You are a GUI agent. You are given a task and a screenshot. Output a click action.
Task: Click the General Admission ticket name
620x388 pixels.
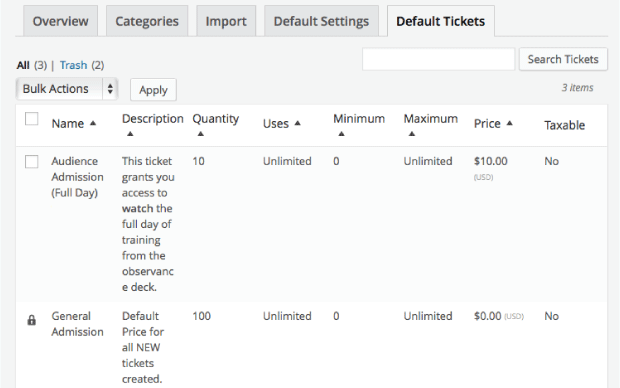point(78,324)
